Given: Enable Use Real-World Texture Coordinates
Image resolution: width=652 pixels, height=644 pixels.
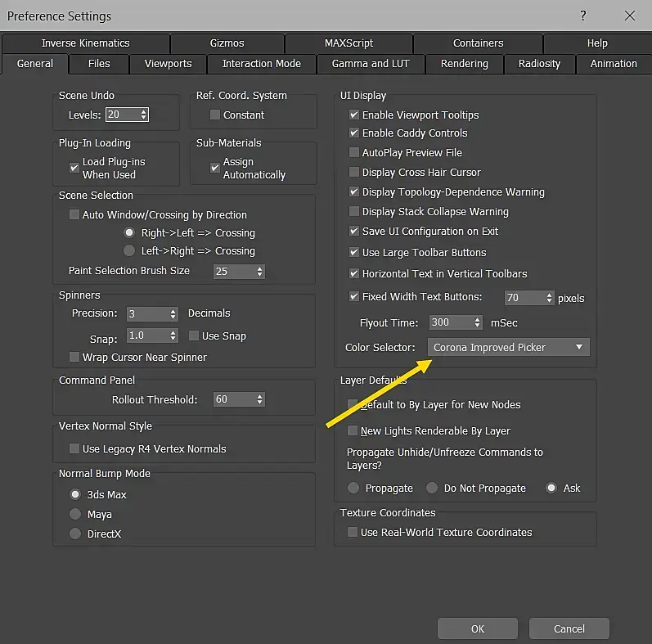Looking at the screenshot, I should [x=353, y=533].
